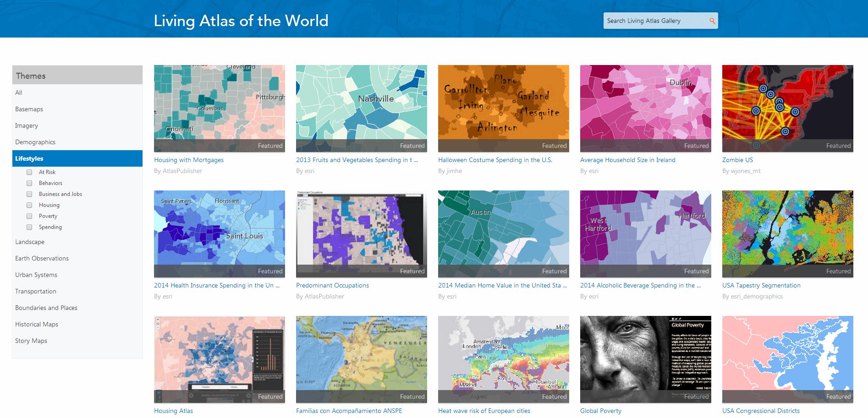Image resolution: width=868 pixels, height=418 pixels.
Task: Open Story Maps theme
Action: (x=77, y=341)
